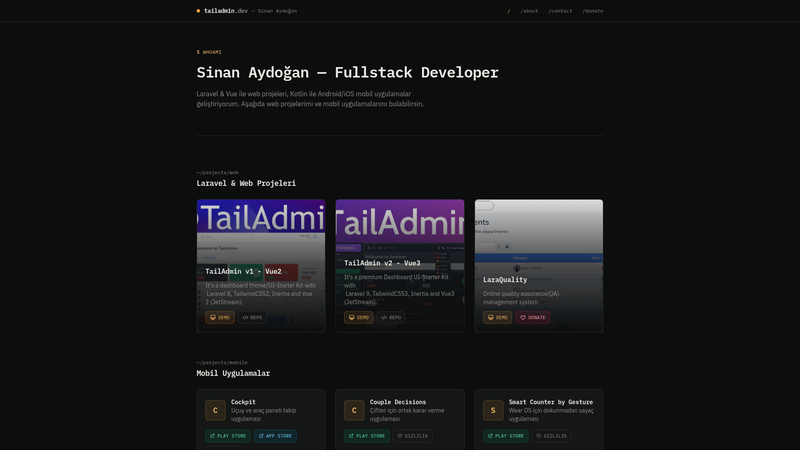Open PLAY STORE for Couple Decisions
The height and width of the screenshot is (450, 800).
pyautogui.click(x=366, y=436)
